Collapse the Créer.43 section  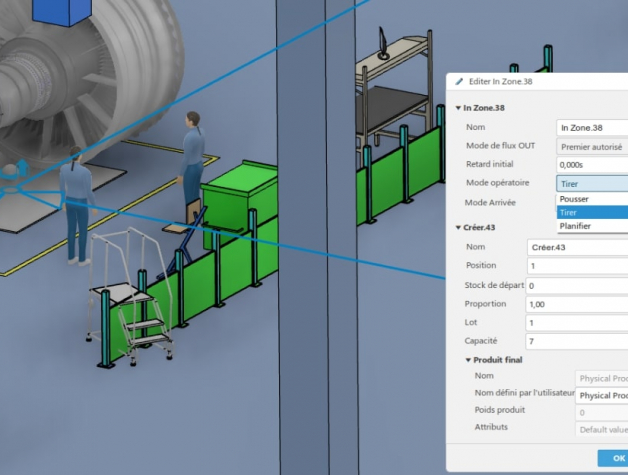[x=458, y=228]
